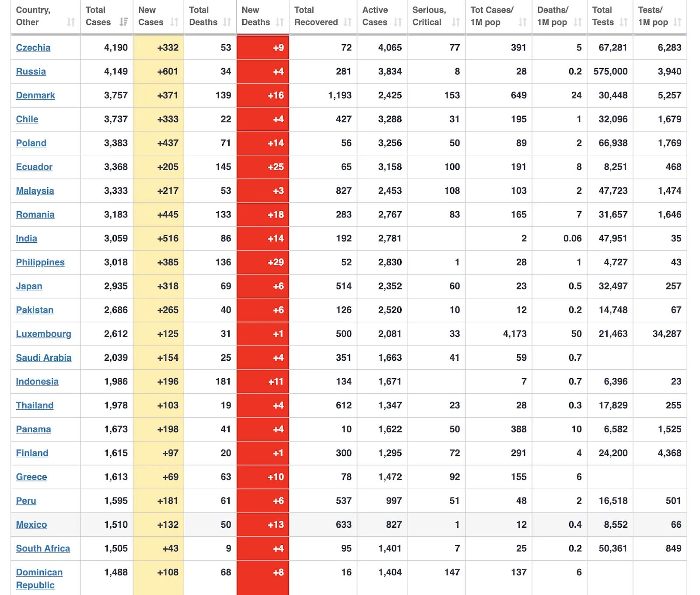The image size is (700, 595).
Task: Open the Luxembourg country link
Action: [43, 334]
